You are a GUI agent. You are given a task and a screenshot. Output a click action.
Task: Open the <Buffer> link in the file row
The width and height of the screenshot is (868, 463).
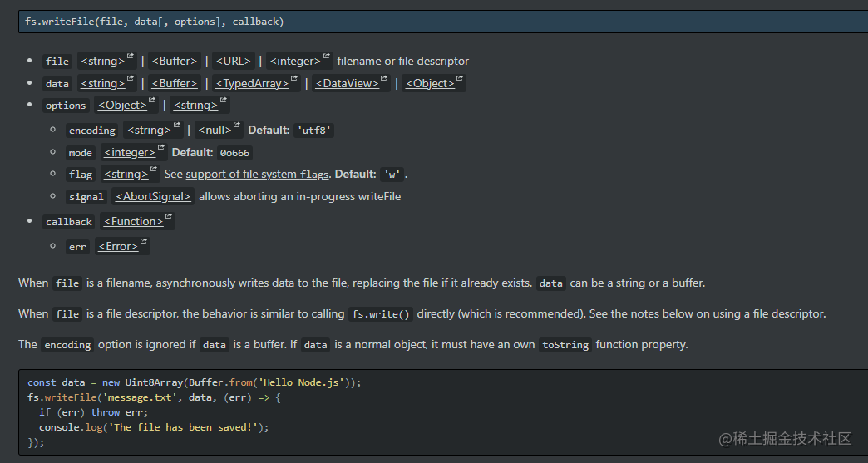click(x=175, y=61)
